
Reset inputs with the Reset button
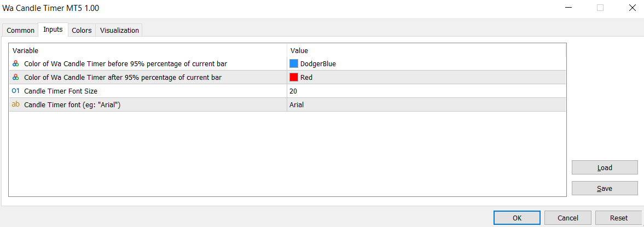point(618,218)
